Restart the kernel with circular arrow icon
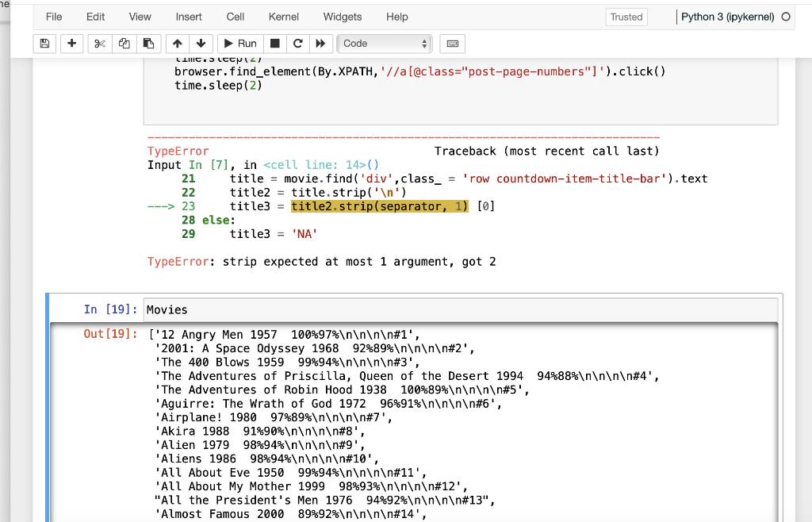 tap(298, 44)
